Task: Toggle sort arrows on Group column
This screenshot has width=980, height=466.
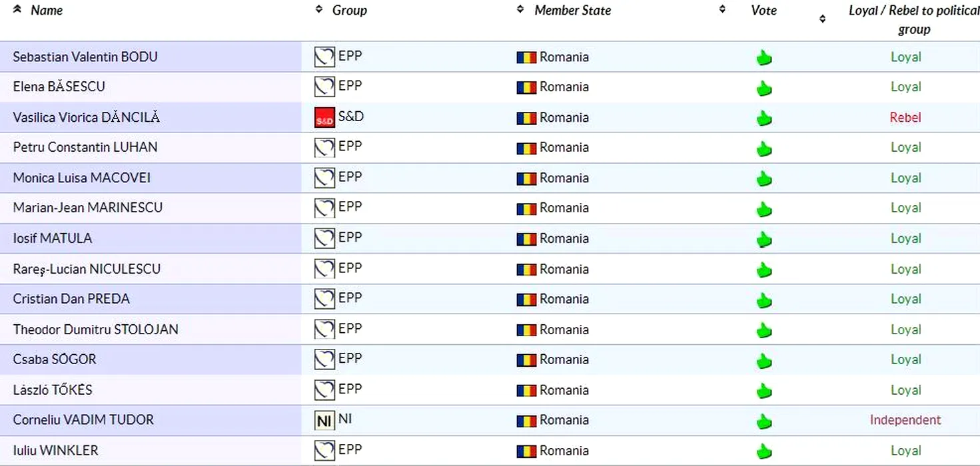Action: 319,9
